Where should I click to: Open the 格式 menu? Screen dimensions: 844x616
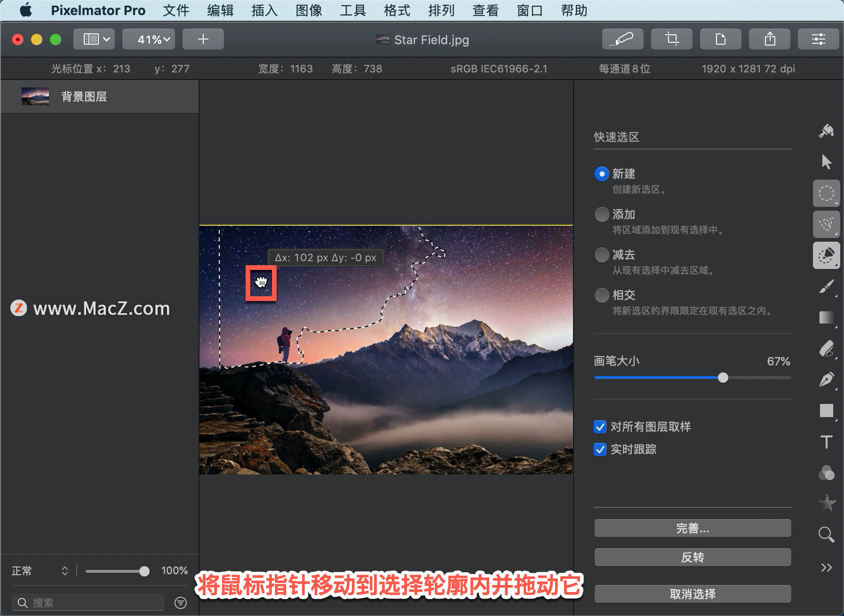[x=397, y=10]
